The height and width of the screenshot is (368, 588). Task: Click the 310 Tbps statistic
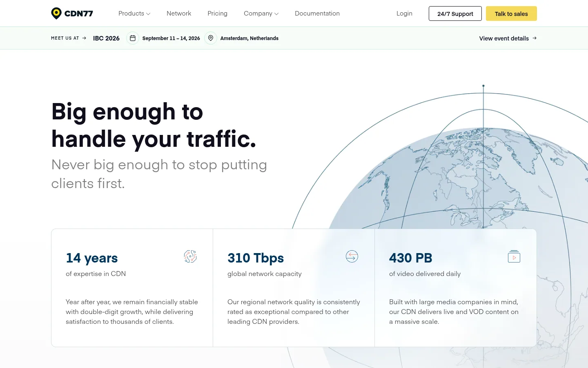coord(256,258)
